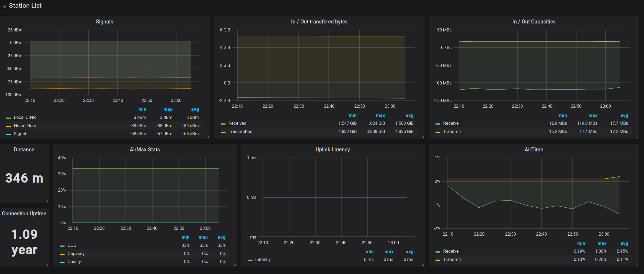Click resize handle of In / Out Capacities panel
This screenshot has width=644, height=274.
tap(637, 137)
